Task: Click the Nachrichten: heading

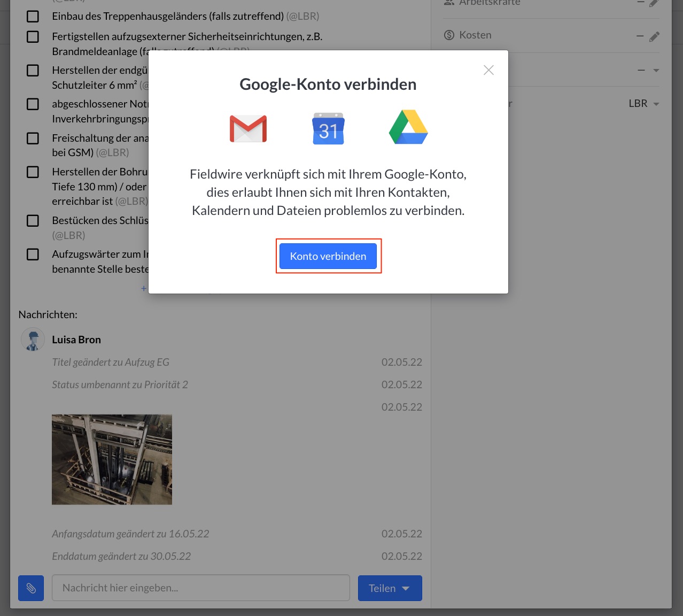Action: 48,314
